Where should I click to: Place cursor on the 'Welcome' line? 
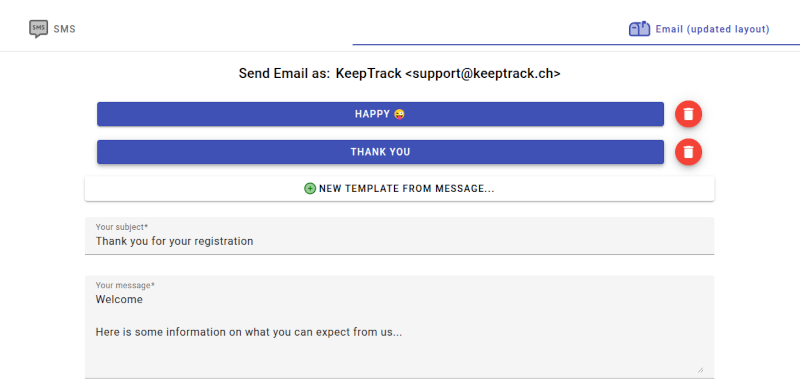(x=119, y=299)
